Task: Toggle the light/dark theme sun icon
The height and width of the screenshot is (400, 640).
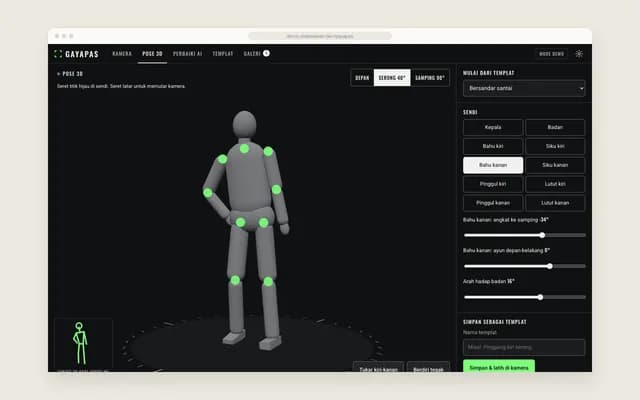Action: [x=579, y=54]
